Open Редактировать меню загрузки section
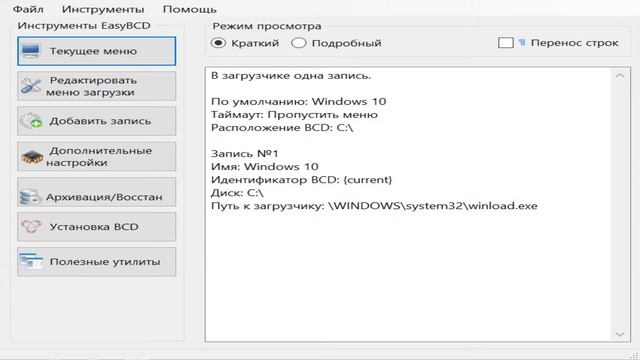 [x=97, y=86]
